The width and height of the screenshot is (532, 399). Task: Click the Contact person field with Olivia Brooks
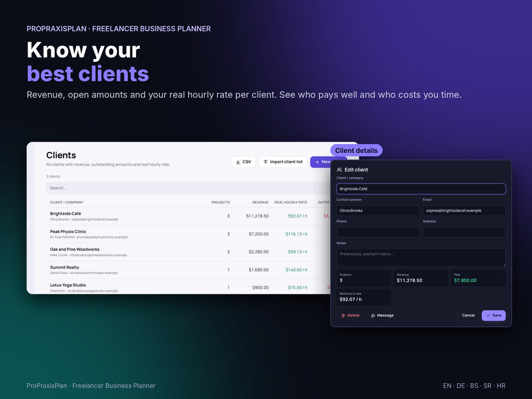click(378, 210)
